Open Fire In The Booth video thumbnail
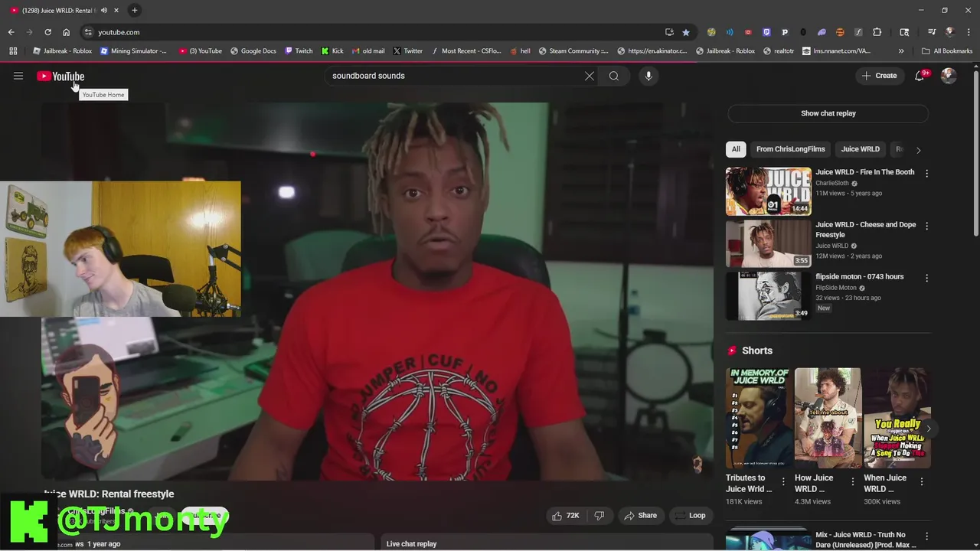This screenshot has width=980, height=551. pyautogui.click(x=768, y=191)
